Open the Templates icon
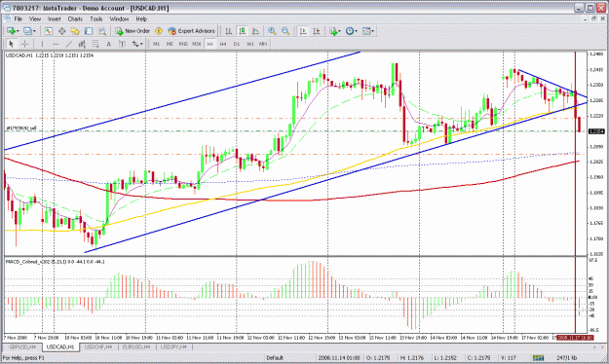Image resolution: width=609 pixels, height=364 pixels. click(x=366, y=31)
